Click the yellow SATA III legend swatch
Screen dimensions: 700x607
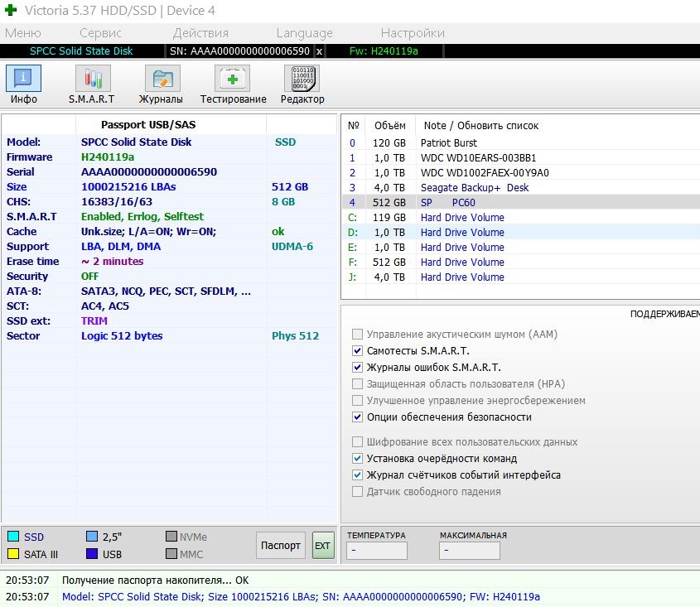pos(13,553)
